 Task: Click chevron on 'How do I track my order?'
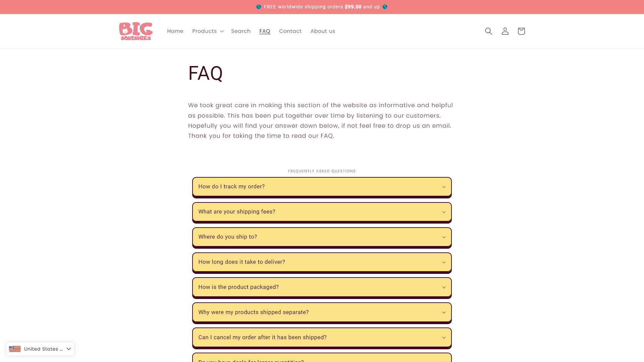point(444,187)
